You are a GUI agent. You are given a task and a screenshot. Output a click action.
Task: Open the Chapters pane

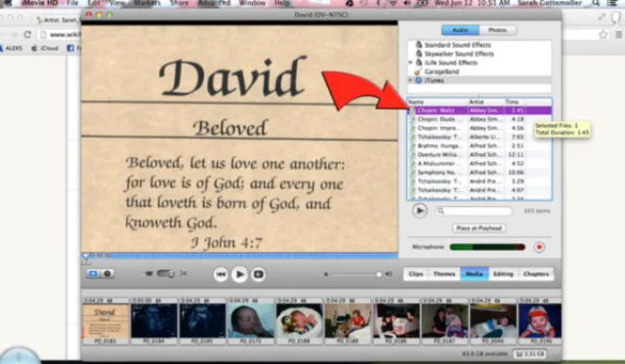536,274
